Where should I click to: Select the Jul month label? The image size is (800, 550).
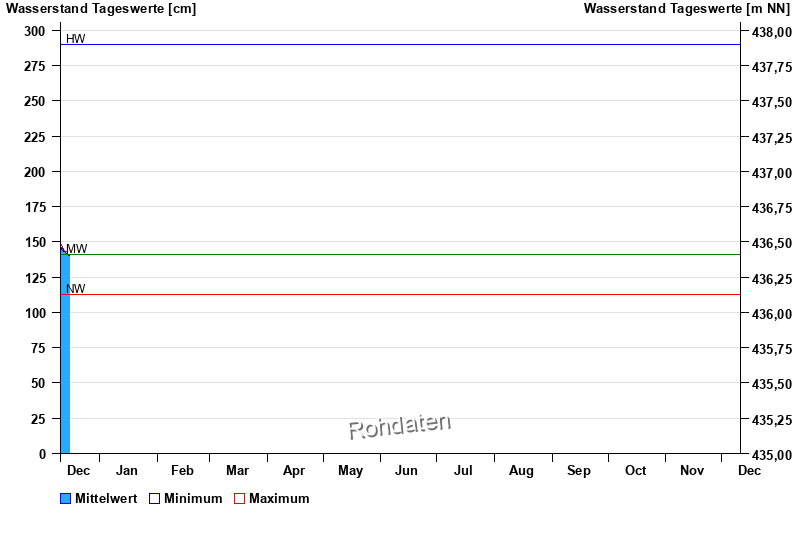463,471
